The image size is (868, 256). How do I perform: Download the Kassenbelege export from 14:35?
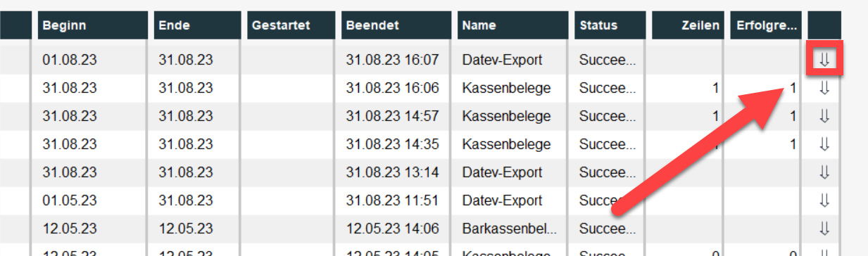point(824,145)
